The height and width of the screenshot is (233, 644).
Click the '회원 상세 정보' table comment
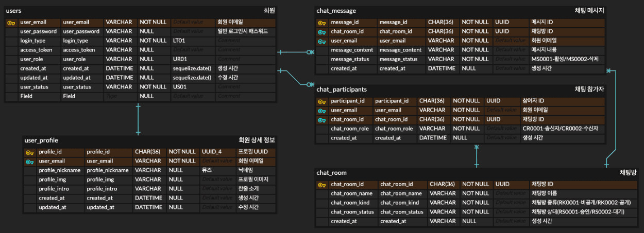pyautogui.click(x=257, y=140)
